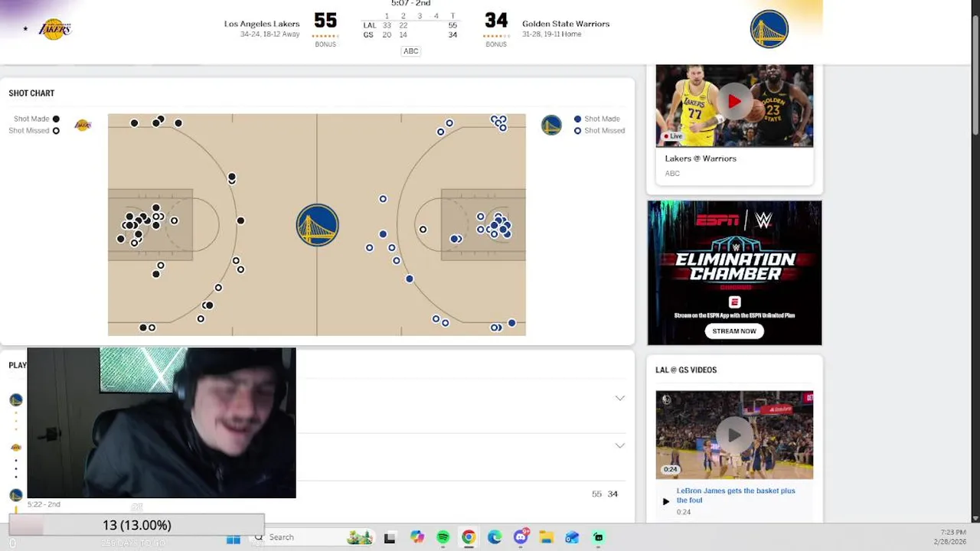Click the GS row in the quarter score table
The image size is (980, 551).
pos(410,35)
